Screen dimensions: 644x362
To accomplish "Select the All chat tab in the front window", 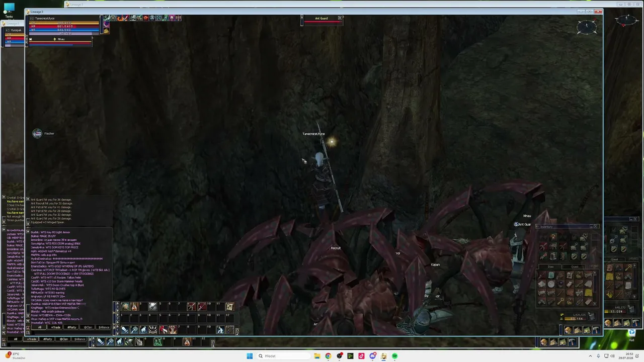I will pyautogui.click(x=40, y=327).
